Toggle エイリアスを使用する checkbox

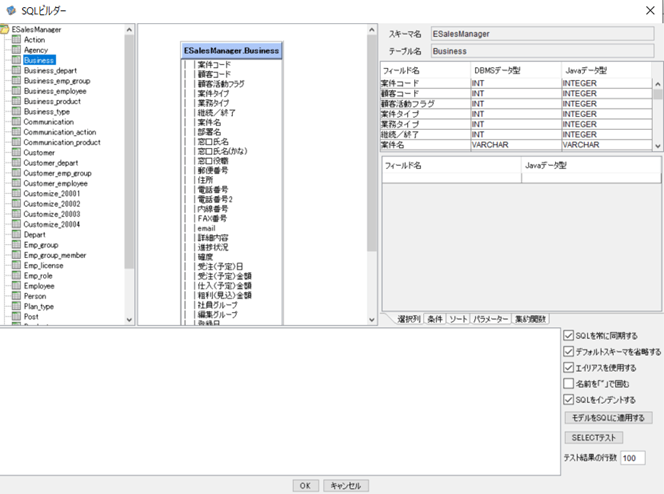tap(568, 367)
